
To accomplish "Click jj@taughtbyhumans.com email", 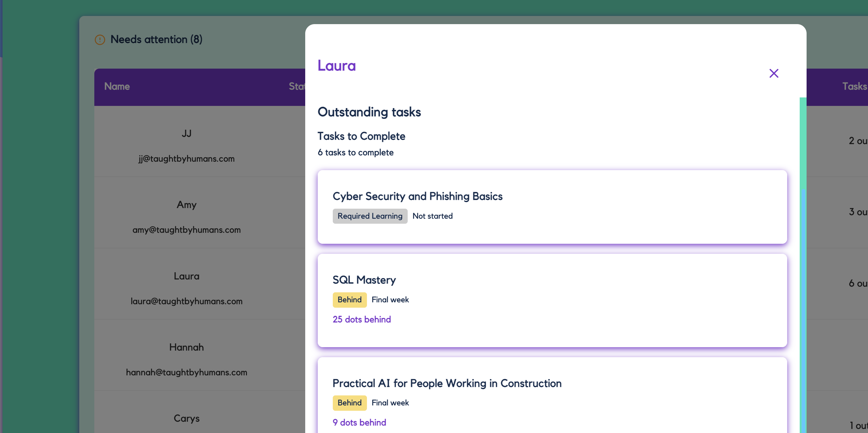I will point(186,159).
